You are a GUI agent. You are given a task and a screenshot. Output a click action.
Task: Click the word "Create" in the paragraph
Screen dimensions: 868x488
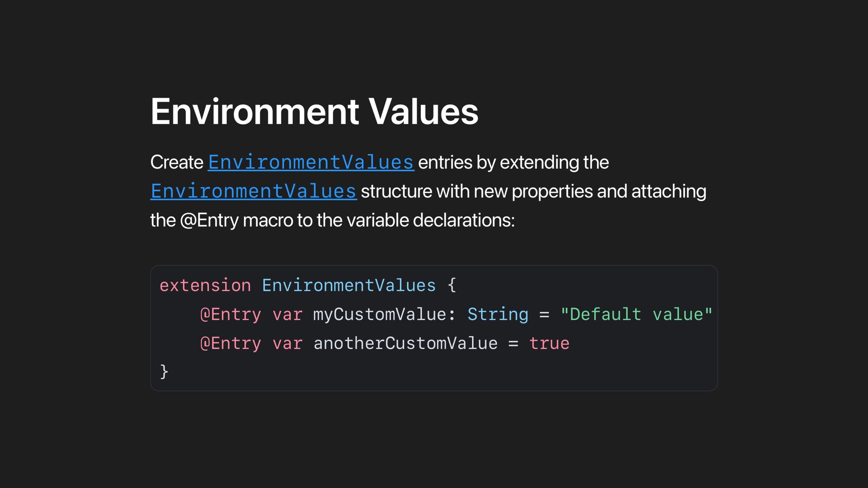coord(177,163)
